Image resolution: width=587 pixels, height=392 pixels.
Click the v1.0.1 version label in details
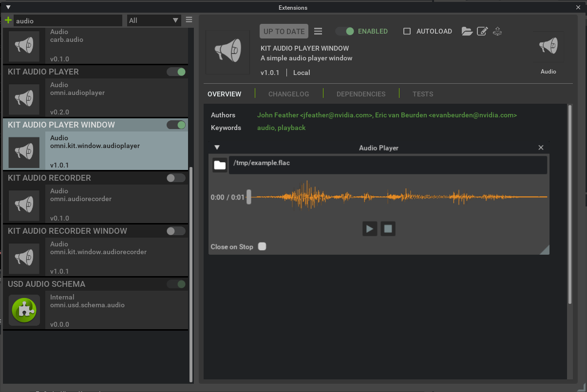coord(270,73)
